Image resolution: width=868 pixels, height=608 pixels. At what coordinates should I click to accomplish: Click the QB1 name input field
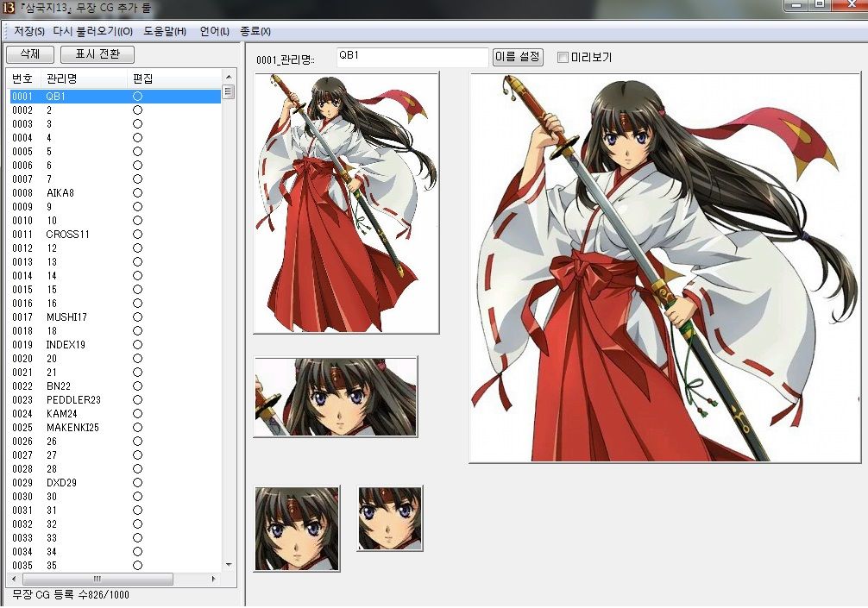[x=412, y=57]
